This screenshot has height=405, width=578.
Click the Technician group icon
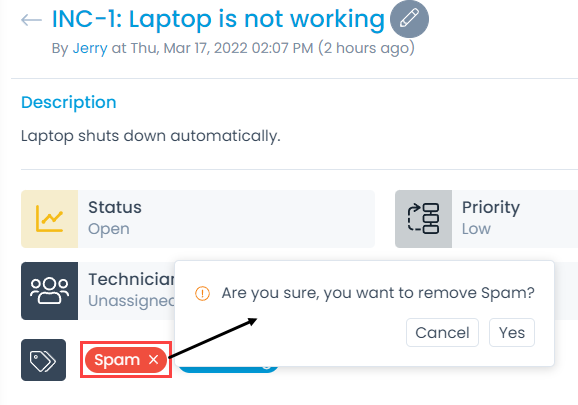49,291
